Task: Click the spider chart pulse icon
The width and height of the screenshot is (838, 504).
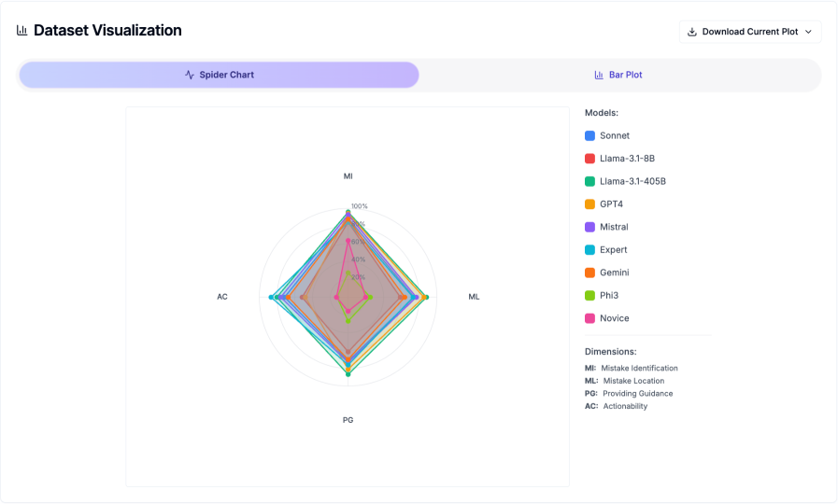Action: coord(190,75)
